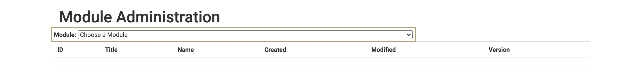Sort by the Modified column header
The width and height of the screenshot is (644, 83).
click(x=384, y=50)
